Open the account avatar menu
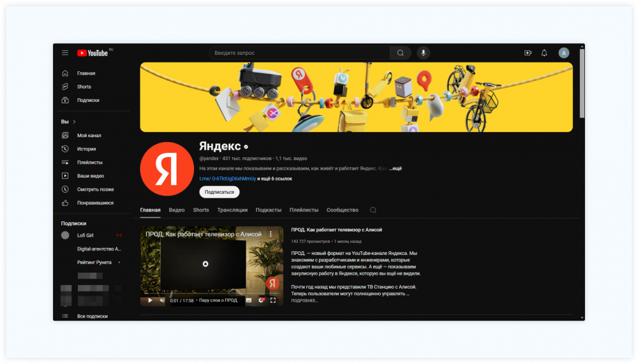Screen dimensions: 638x364 [x=563, y=53]
